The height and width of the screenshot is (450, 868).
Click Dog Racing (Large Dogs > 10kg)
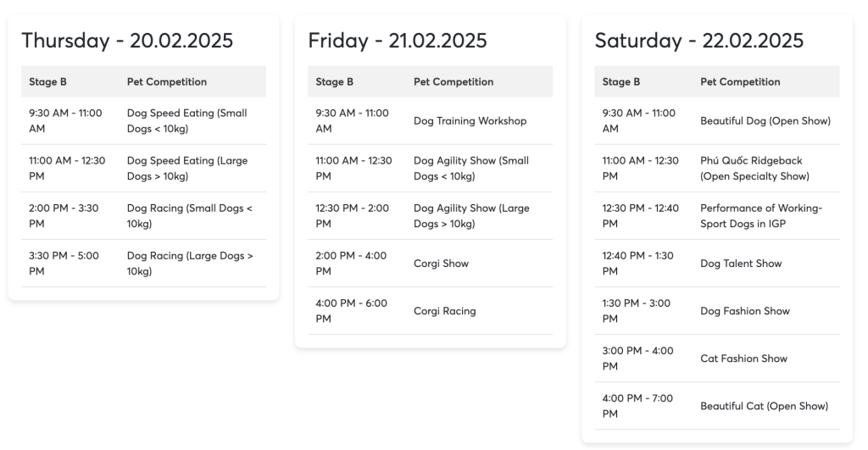click(x=190, y=264)
